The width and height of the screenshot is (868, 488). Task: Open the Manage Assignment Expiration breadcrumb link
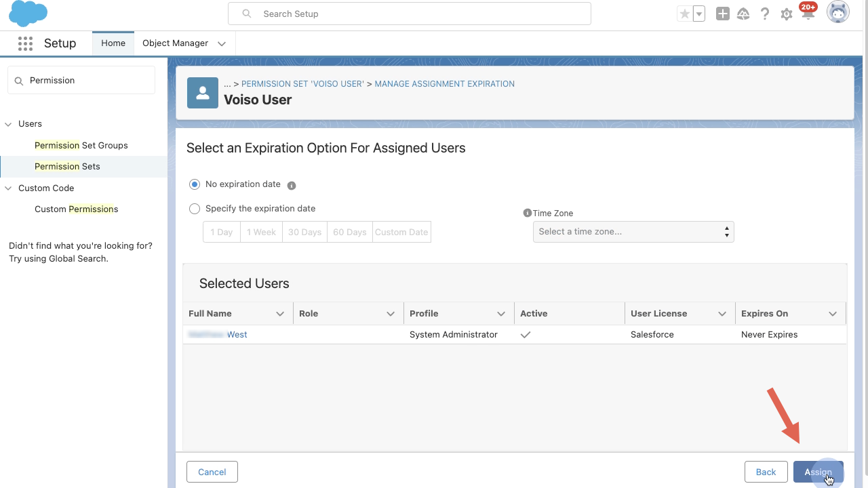[x=445, y=84]
